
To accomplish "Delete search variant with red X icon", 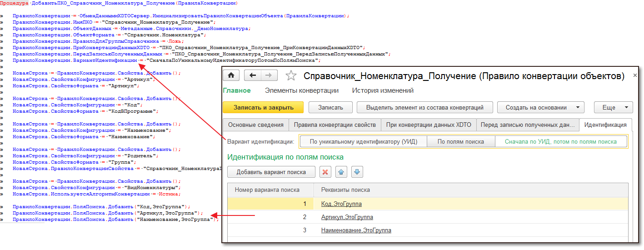I will (x=325, y=172).
